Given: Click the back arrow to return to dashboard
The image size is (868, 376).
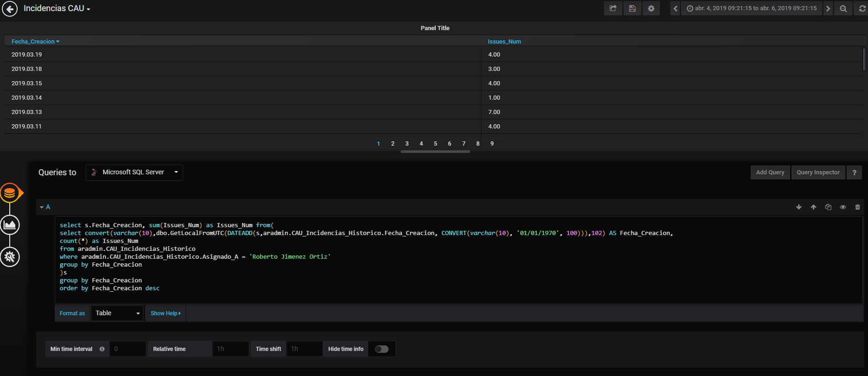Looking at the screenshot, I should coord(10,9).
